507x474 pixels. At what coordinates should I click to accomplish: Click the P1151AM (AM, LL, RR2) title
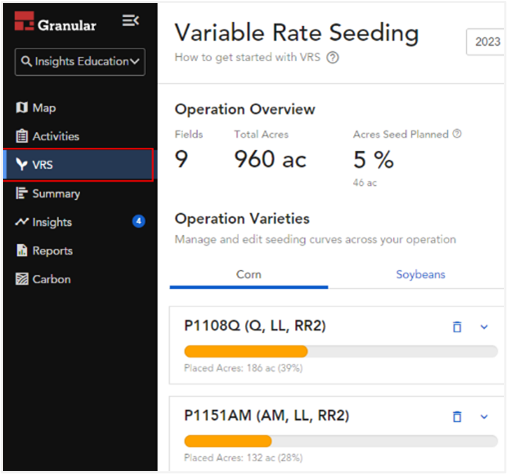coord(266,416)
